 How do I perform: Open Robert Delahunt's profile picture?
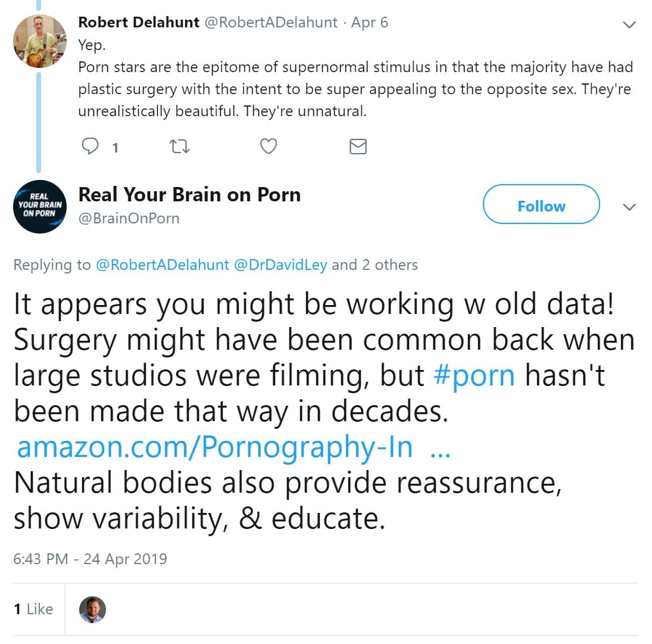tap(39, 41)
